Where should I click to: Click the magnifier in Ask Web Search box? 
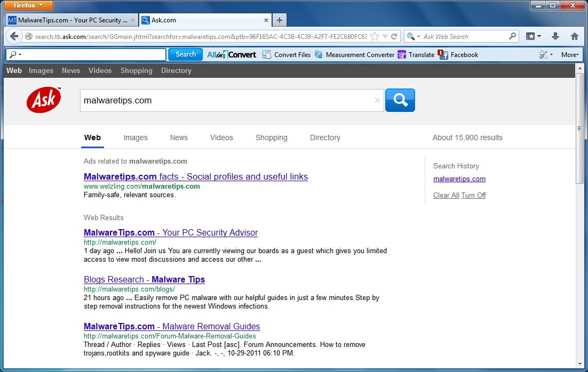coord(512,36)
